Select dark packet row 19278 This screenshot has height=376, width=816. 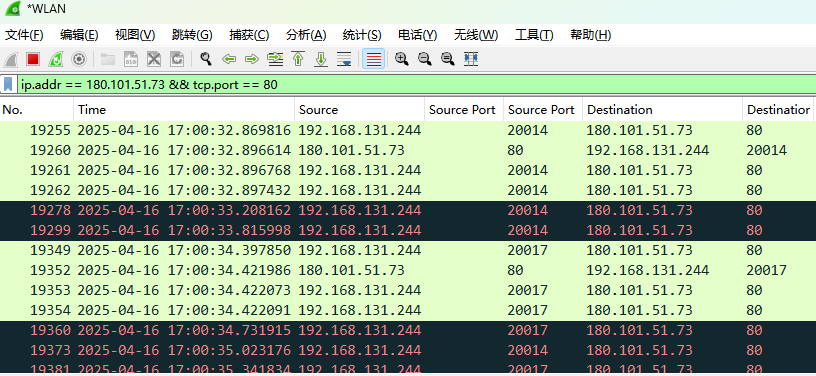(x=408, y=210)
